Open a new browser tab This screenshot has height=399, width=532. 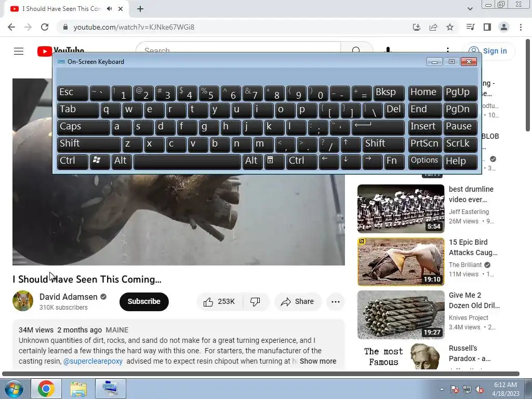pos(140,9)
